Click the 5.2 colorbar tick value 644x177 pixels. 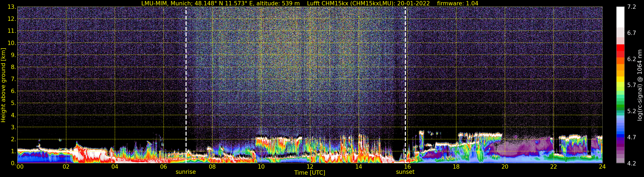click(x=632, y=111)
